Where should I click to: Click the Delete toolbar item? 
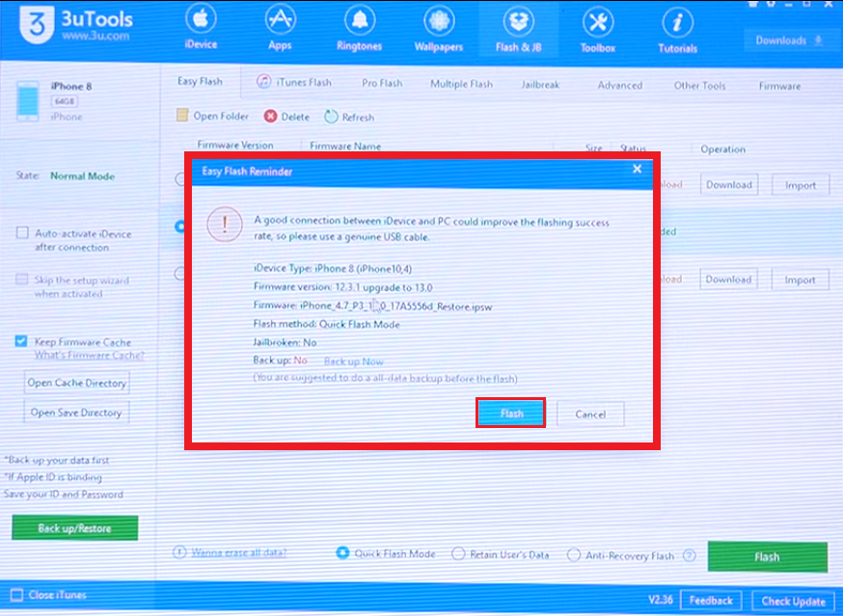tap(286, 117)
